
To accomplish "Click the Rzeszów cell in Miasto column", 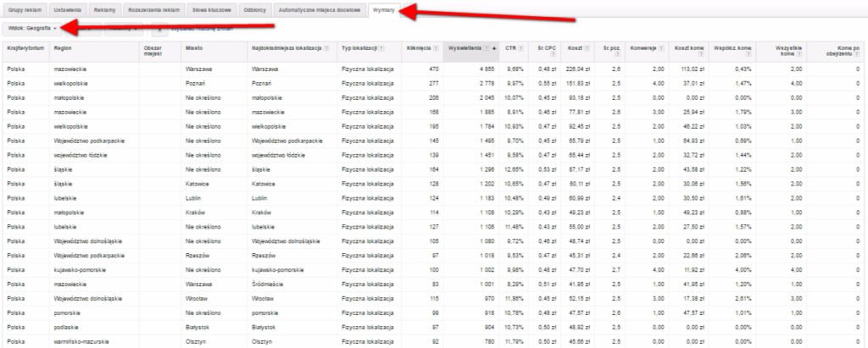I will pyautogui.click(x=198, y=256).
